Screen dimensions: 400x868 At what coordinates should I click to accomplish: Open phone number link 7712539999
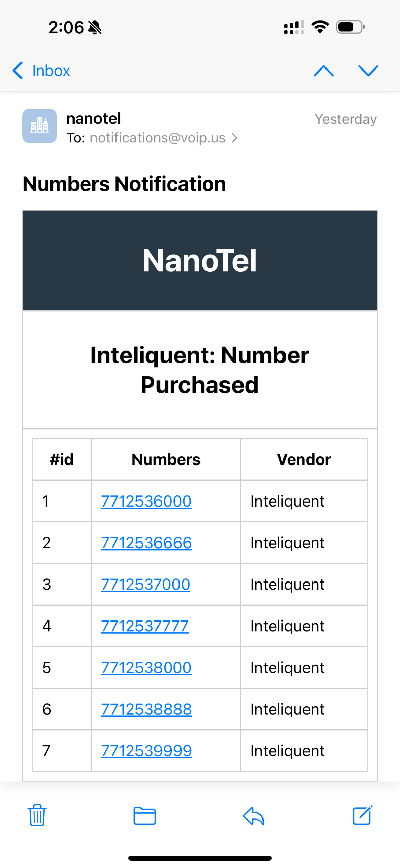coord(146,750)
